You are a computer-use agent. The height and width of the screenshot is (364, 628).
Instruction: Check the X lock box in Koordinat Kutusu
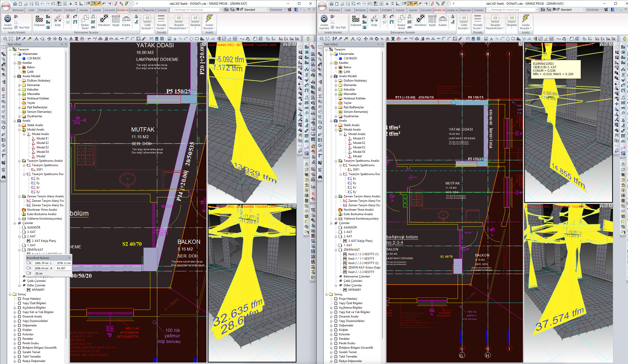tap(28, 263)
